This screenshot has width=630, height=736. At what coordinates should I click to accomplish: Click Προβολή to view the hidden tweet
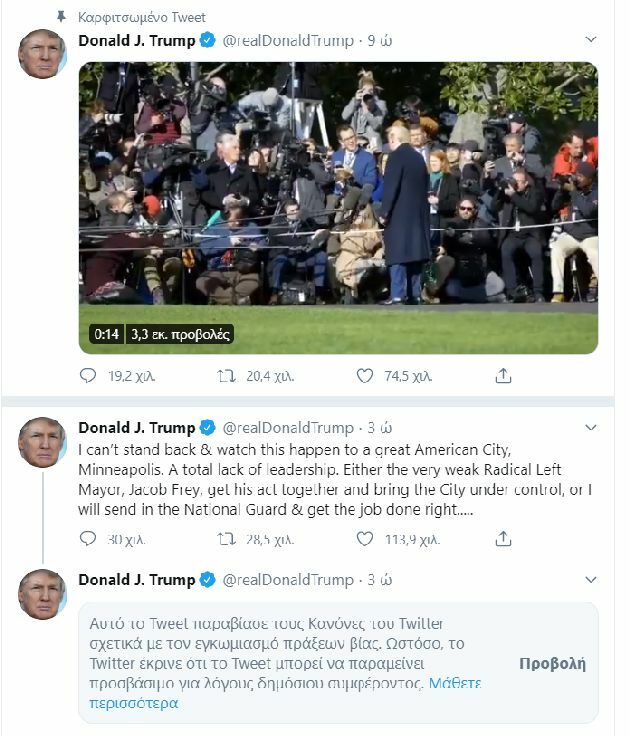[553, 663]
